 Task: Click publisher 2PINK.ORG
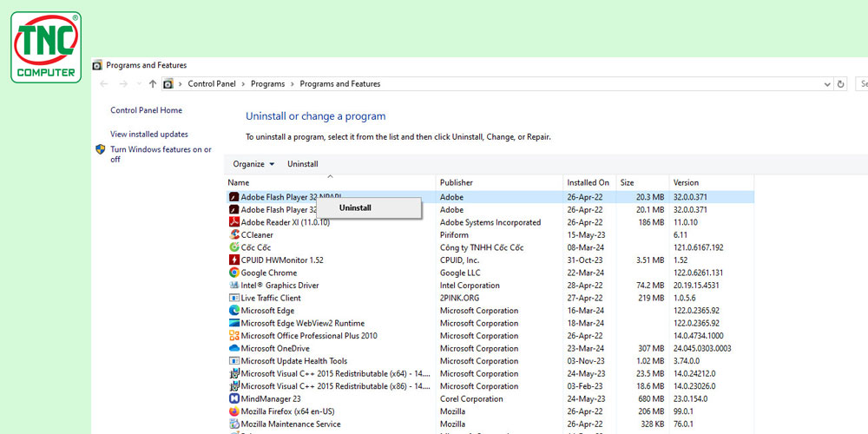tap(459, 298)
